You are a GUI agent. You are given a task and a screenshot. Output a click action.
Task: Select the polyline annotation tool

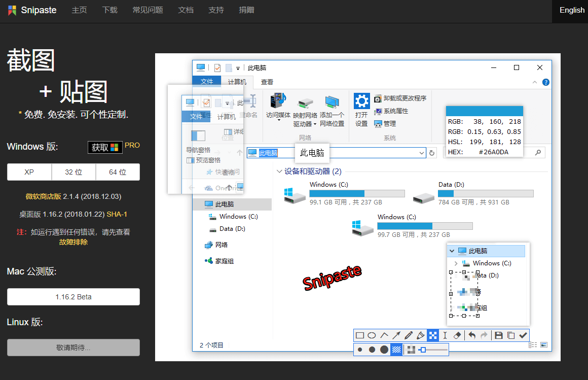pos(384,335)
